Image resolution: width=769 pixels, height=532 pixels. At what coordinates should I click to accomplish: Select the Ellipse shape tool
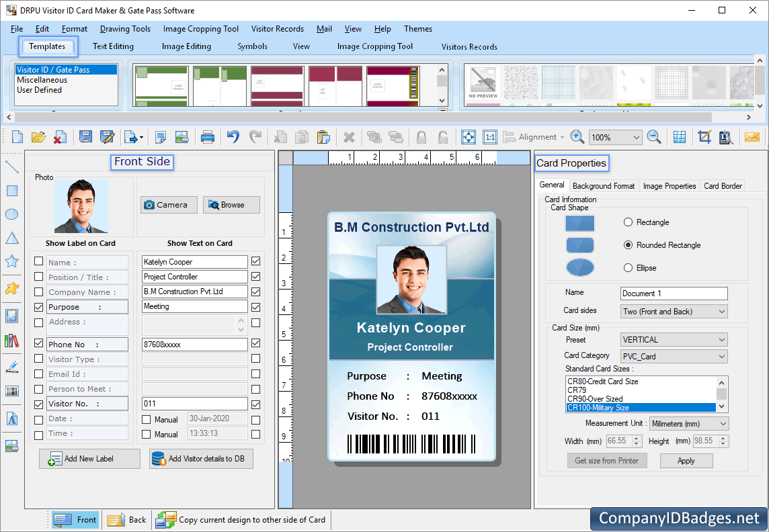[x=11, y=214]
